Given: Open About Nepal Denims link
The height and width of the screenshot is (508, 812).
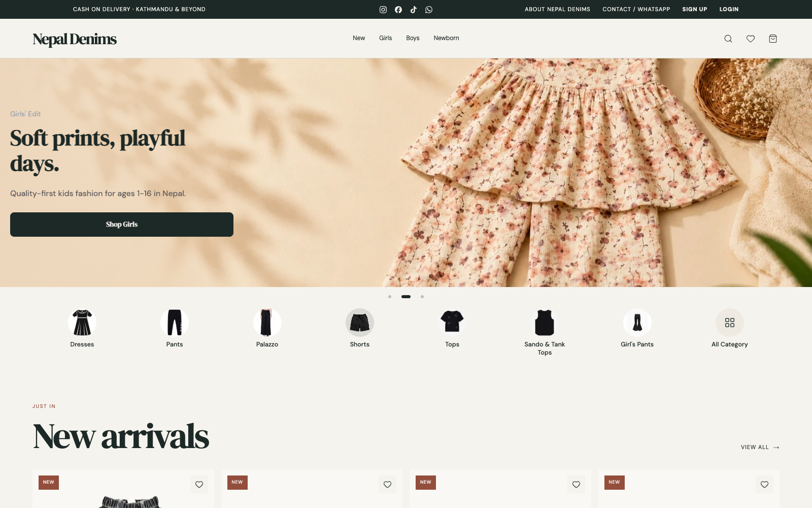Looking at the screenshot, I should 557,9.
